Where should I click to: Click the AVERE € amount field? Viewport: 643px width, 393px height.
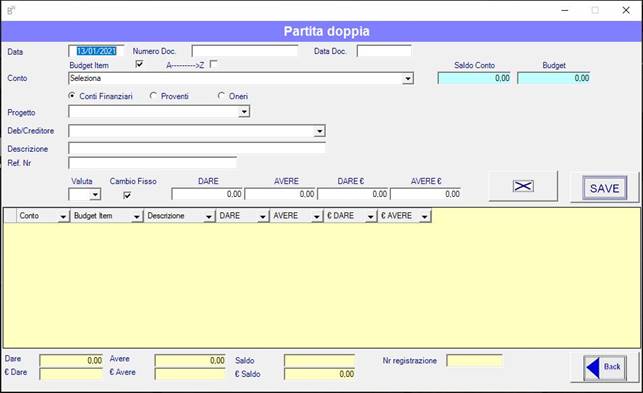point(426,194)
